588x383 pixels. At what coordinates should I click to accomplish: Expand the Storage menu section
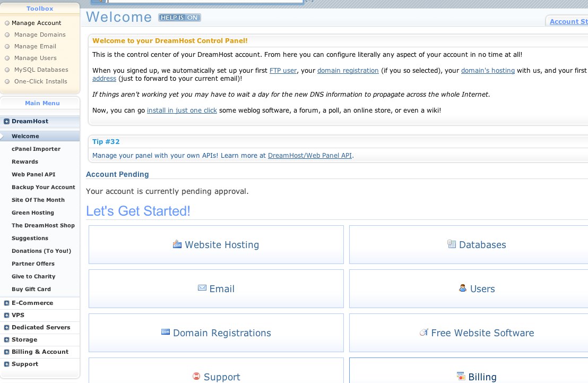(6, 340)
